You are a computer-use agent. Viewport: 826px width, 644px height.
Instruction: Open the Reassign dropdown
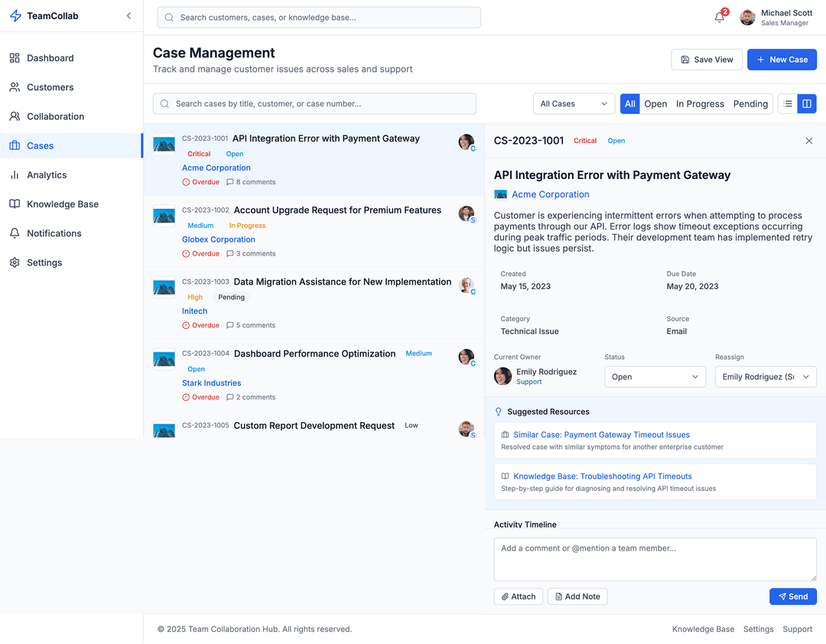tap(765, 377)
